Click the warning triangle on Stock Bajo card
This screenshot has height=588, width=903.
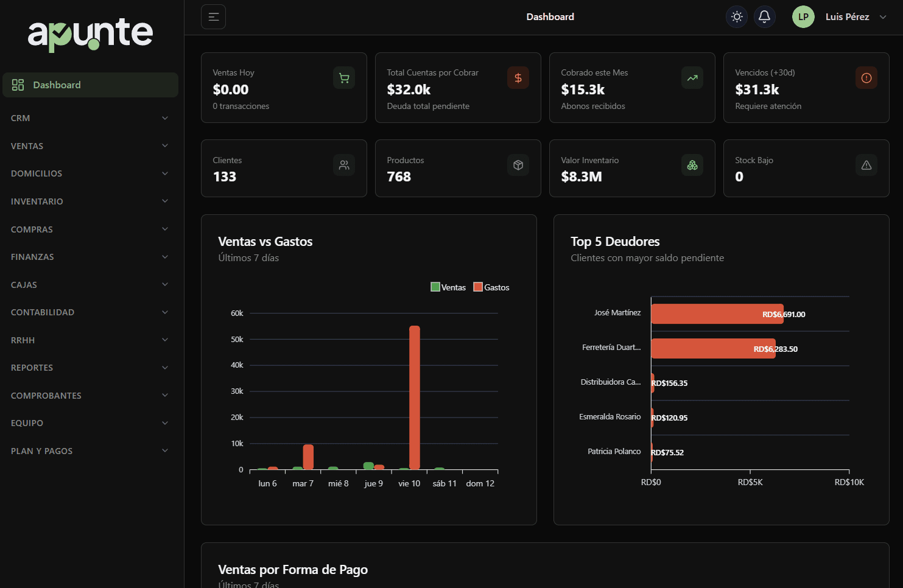point(866,165)
